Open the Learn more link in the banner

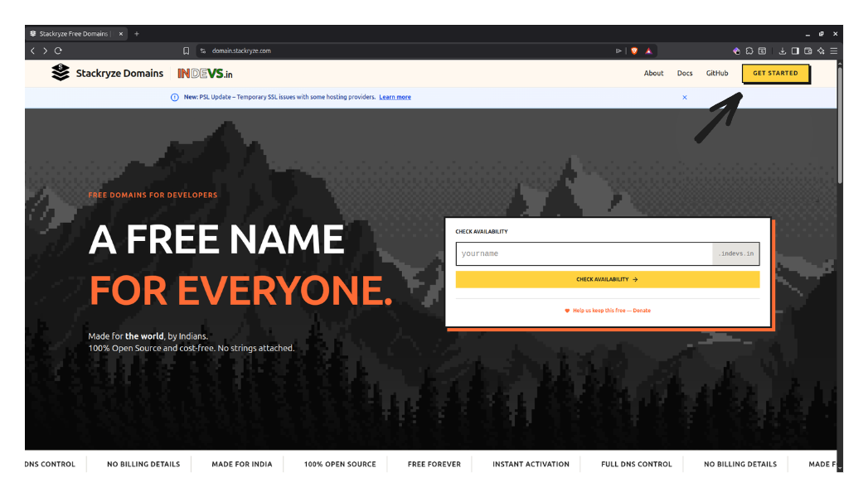(395, 97)
